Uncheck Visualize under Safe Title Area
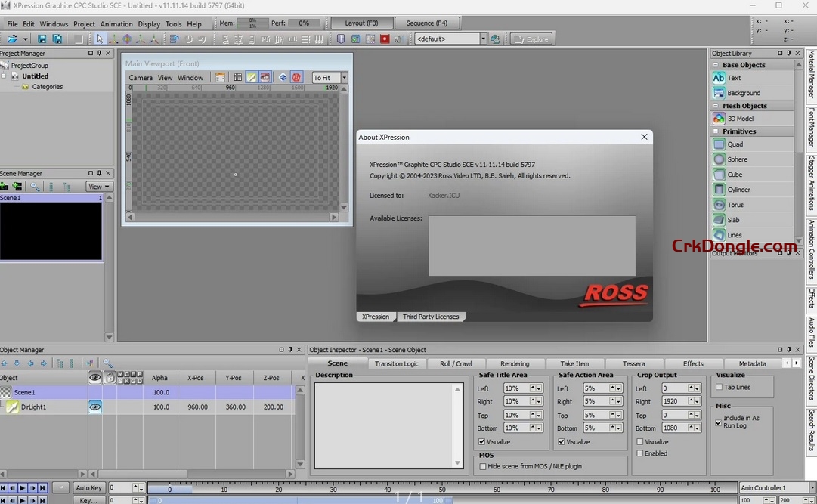The width and height of the screenshot is (817, 504). pyautogui.click(x=481, y=441)
